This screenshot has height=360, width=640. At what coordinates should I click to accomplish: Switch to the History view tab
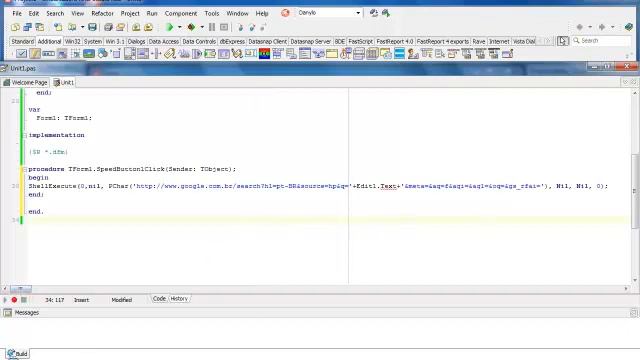[179, 299]
